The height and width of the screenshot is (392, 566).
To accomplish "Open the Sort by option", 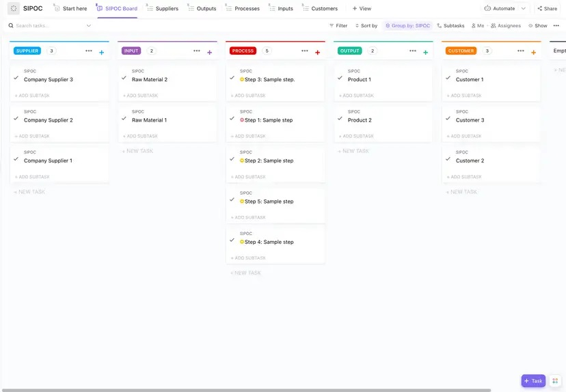I will coord(366,25).
